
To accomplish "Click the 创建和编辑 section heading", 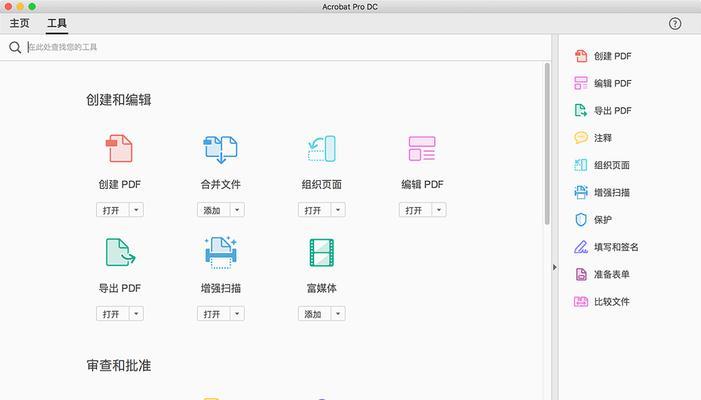I will point(118,100).
